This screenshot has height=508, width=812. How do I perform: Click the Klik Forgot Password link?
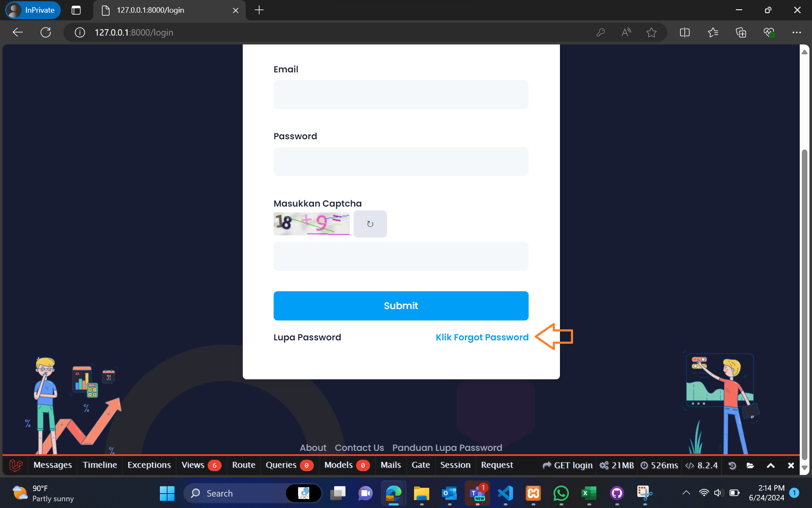[482, 337]
